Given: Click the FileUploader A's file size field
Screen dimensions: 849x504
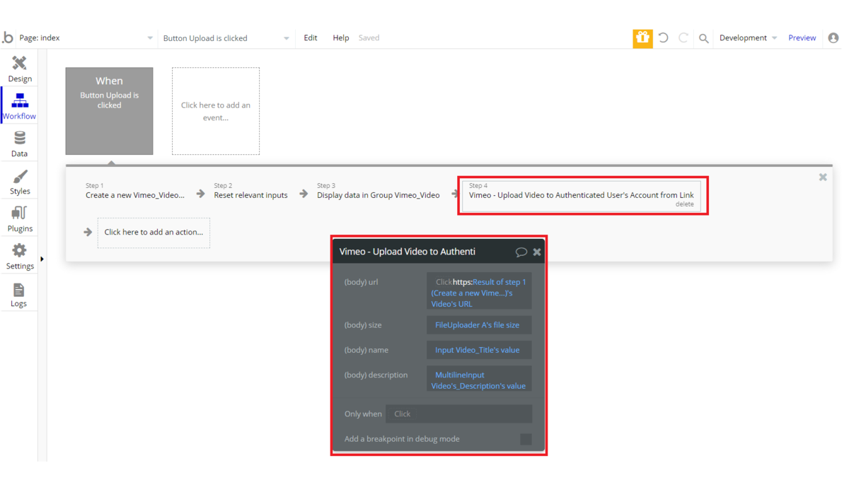Looking at the screenshot, I should [x=479, y=325].
